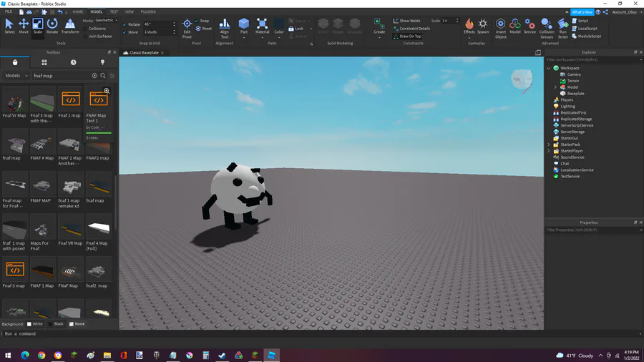Click the Toolbox search magnifier
The height and width of the screenshot is (362, 644).
click(x=103, y=76)
